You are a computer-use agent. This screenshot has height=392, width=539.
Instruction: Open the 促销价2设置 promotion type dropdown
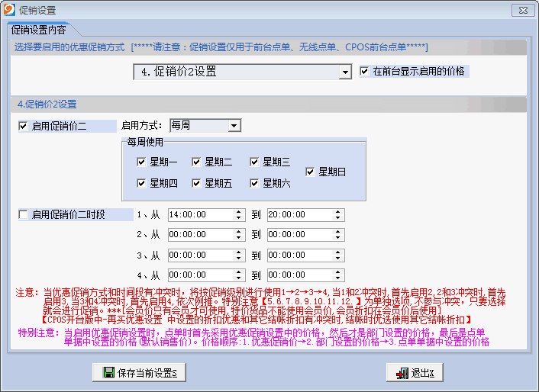tap(345, 72)
